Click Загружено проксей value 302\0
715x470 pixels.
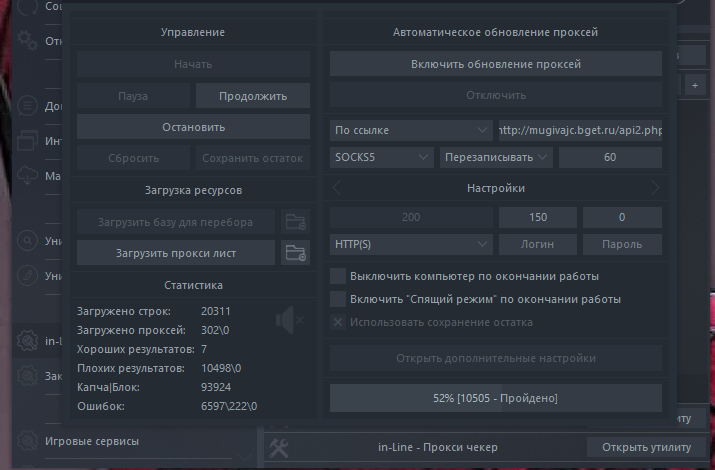pos(215,330)
